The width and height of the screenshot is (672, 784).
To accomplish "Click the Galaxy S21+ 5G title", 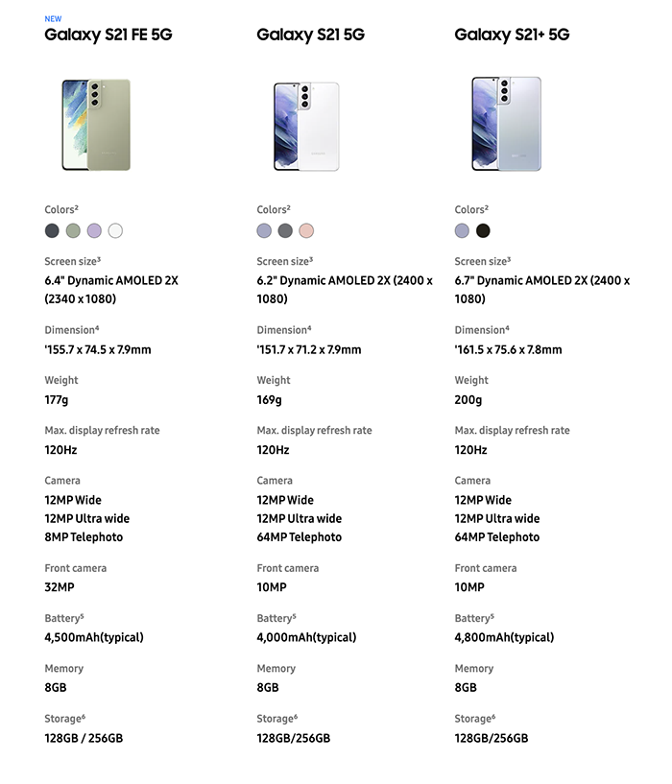I will pyautogui.click(x=512, y=35).
